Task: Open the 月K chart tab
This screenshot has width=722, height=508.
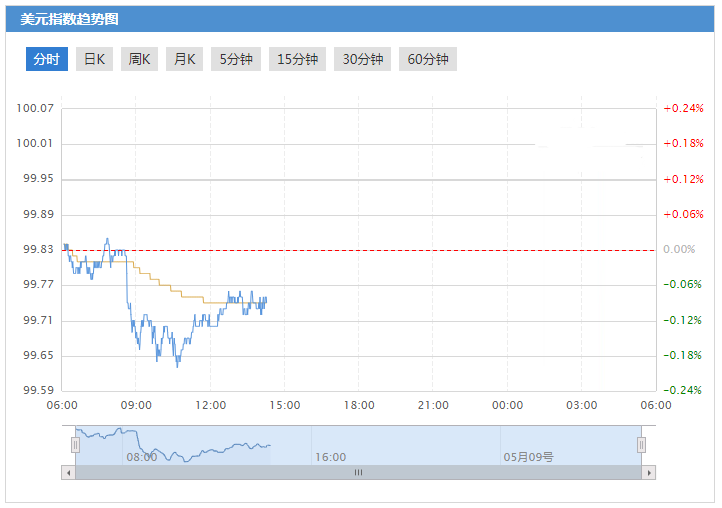Action: [x=185, y=59]
